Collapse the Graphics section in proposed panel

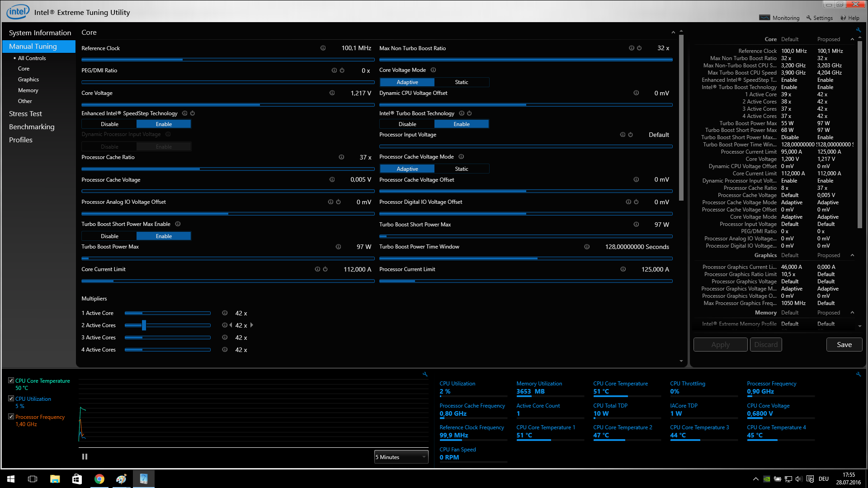pos(852,255)
